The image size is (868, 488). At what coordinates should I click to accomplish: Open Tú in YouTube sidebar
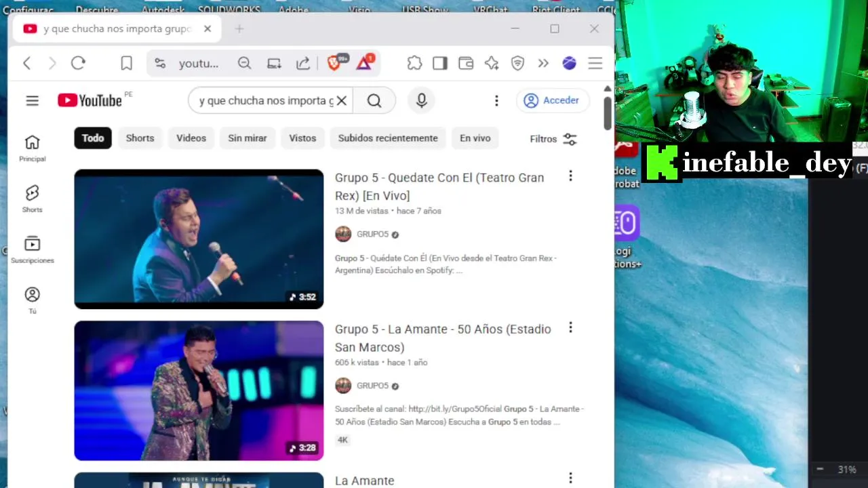(x=32, y=301)
